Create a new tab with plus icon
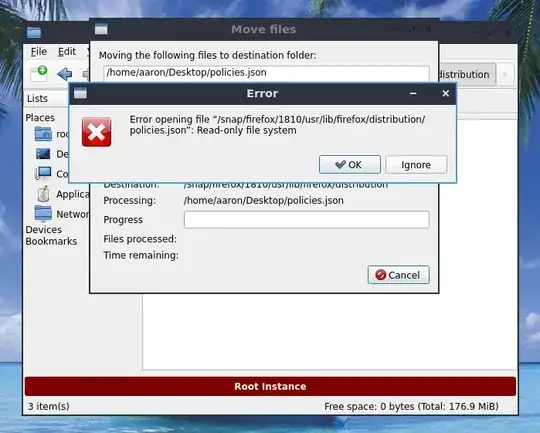Image resolution: width=540 pixels, height=433 pixels. click(39, 73)
